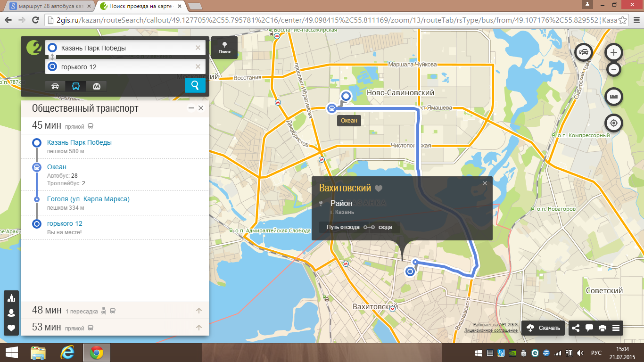Close the Вахитовский callout popup
644x362 pixels.
(485, 183)
